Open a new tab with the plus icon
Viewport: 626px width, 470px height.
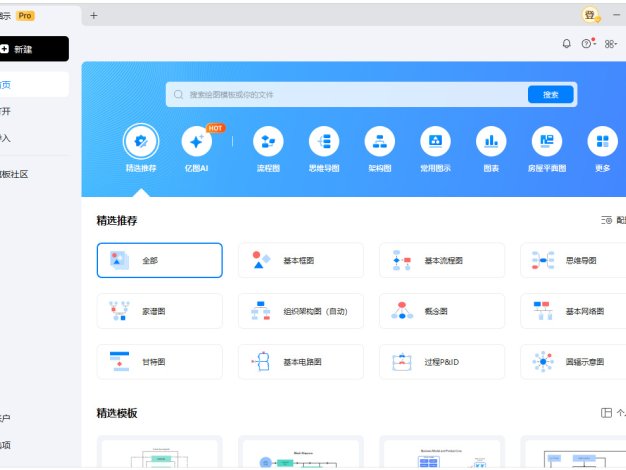tap(93, 16)
